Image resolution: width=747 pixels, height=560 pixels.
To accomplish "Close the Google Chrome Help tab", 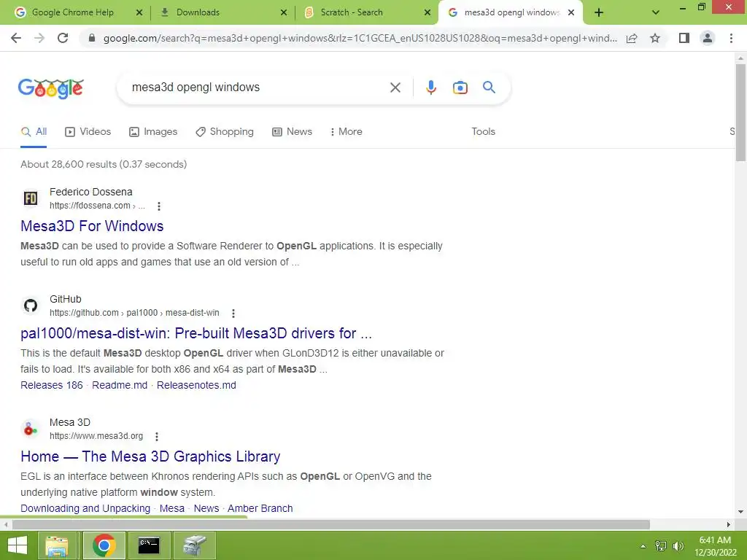I will tap(139, 13).
